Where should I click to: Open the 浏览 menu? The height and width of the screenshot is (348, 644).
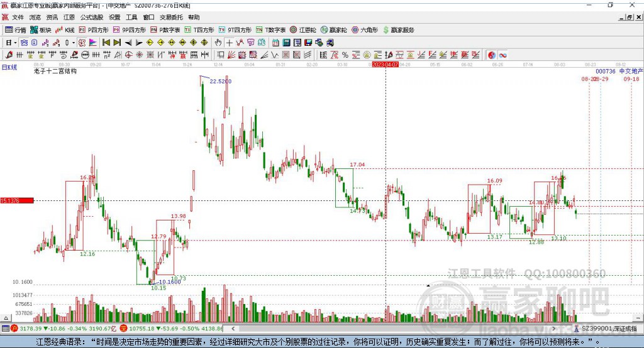pos(35,17)
